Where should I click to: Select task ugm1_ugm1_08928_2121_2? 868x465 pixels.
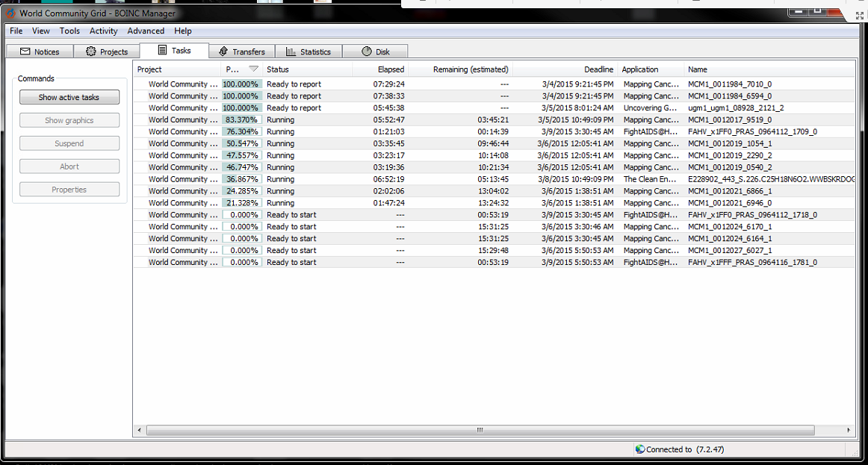[x=494, y=107]
